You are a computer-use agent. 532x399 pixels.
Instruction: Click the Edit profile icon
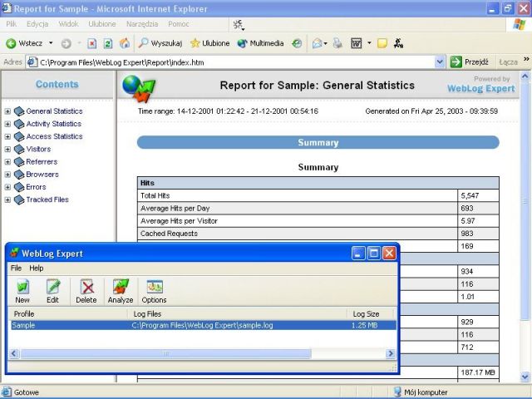click(x=53, y=288)
